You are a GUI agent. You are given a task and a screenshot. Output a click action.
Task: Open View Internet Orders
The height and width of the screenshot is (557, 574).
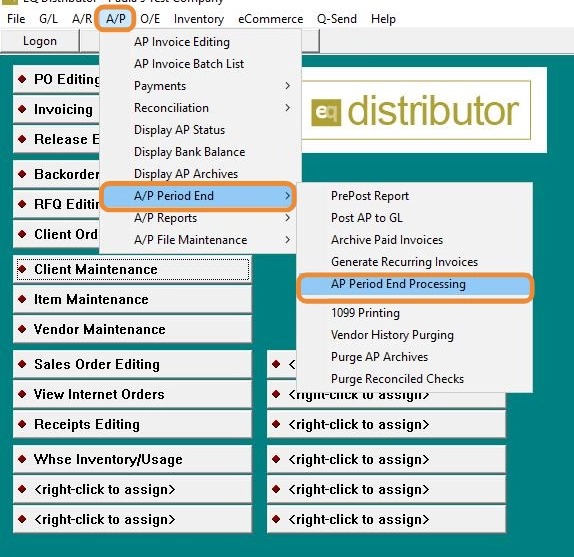(x=133, y=395)
